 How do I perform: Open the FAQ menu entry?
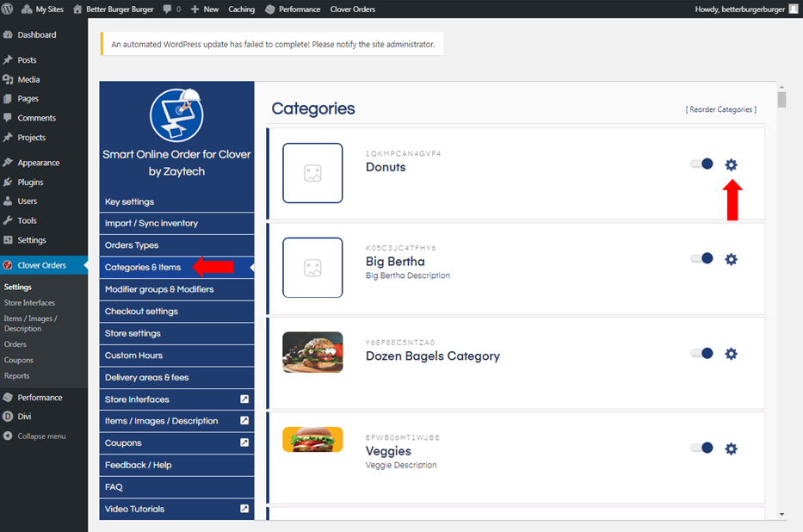pyautogui.click(x=176, y=487)
